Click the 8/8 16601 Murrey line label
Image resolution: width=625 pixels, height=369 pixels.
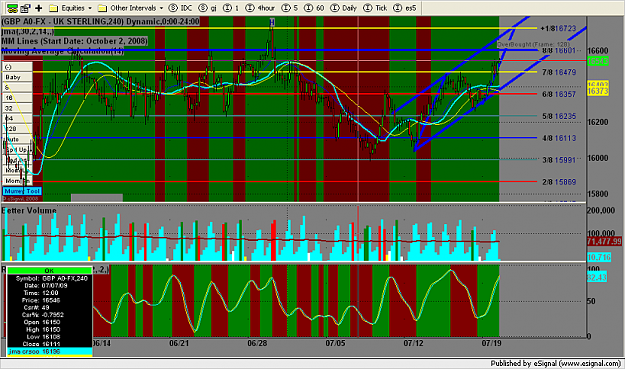[559, 50]
